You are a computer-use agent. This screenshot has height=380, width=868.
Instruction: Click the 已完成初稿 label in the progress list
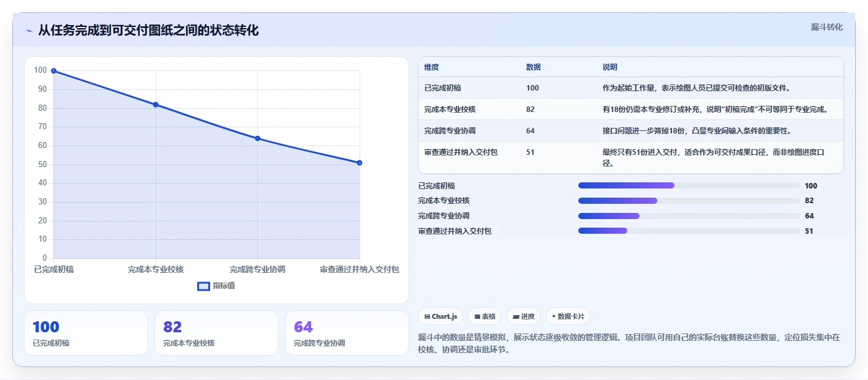click(x=437, y=186)
